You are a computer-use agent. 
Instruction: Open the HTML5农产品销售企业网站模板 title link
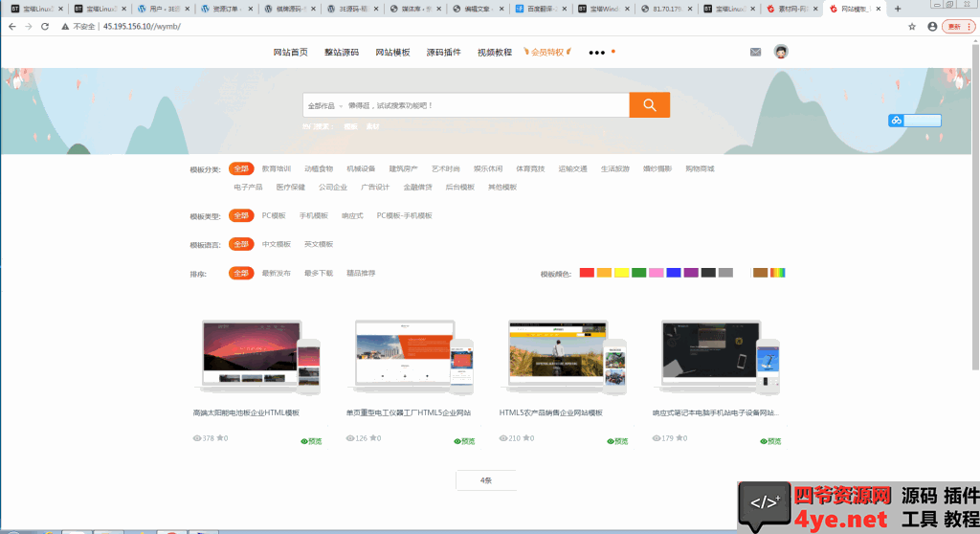pyautogui.click(x=550, y=413)
